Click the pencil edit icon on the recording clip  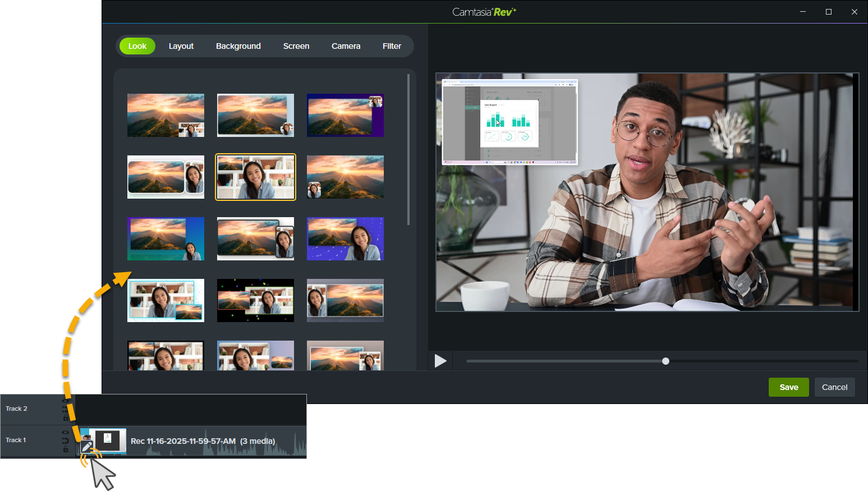coord(86,447)
